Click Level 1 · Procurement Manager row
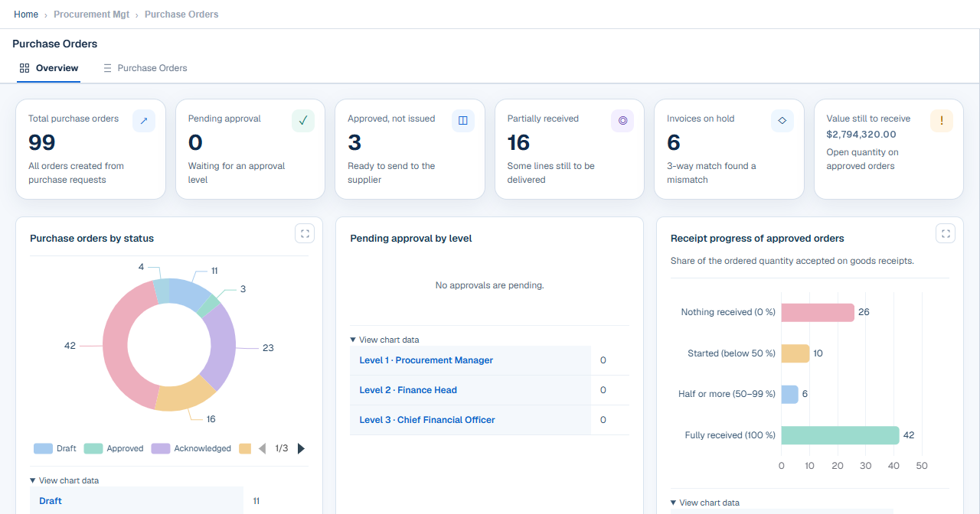The width and height of the screenshot is (980, 514). coord(489,360)
